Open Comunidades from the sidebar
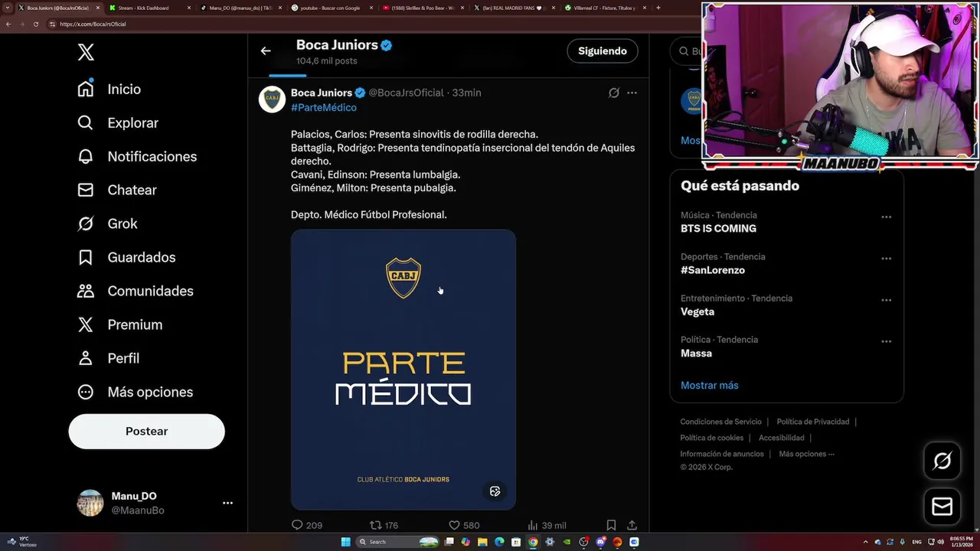Screen dimensions: 980x551 [x=136, y=291]
